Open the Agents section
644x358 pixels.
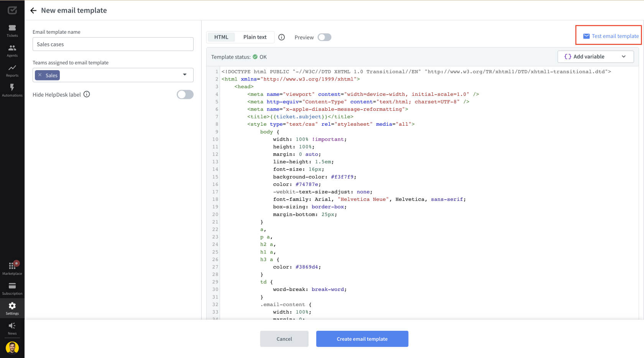pos(12,51)
